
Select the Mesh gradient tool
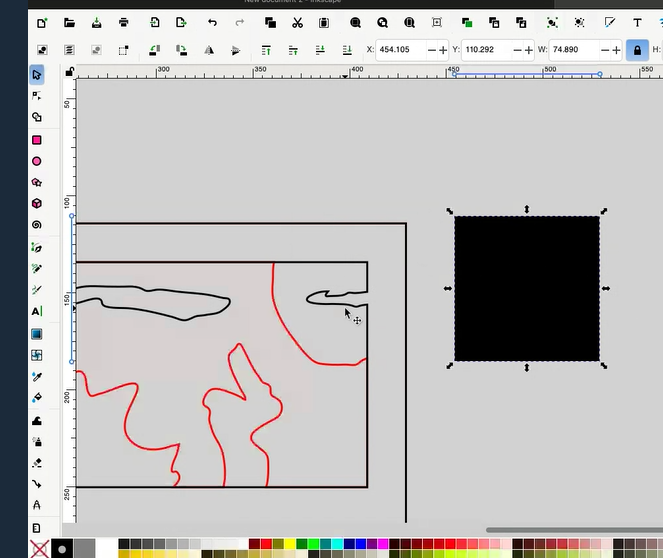(x=37, y=355)
